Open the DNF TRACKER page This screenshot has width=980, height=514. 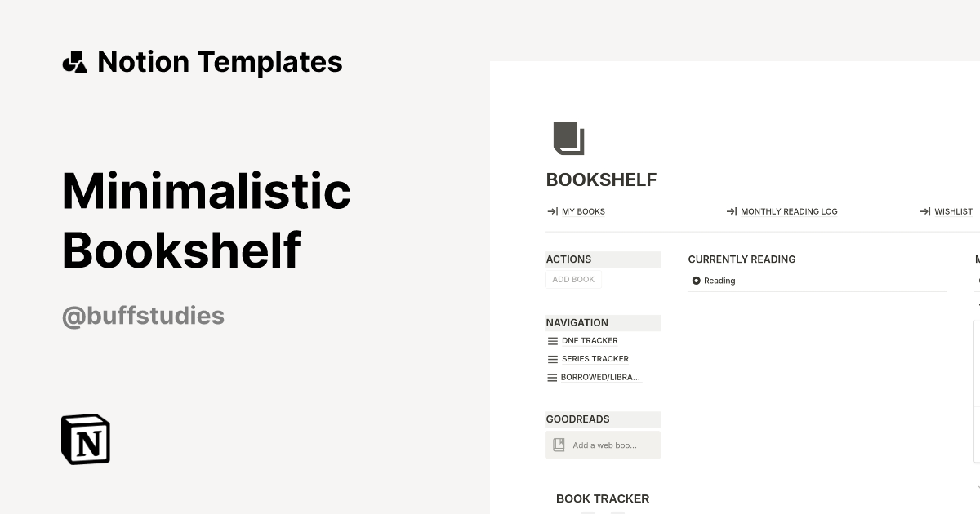click(589, 341)
